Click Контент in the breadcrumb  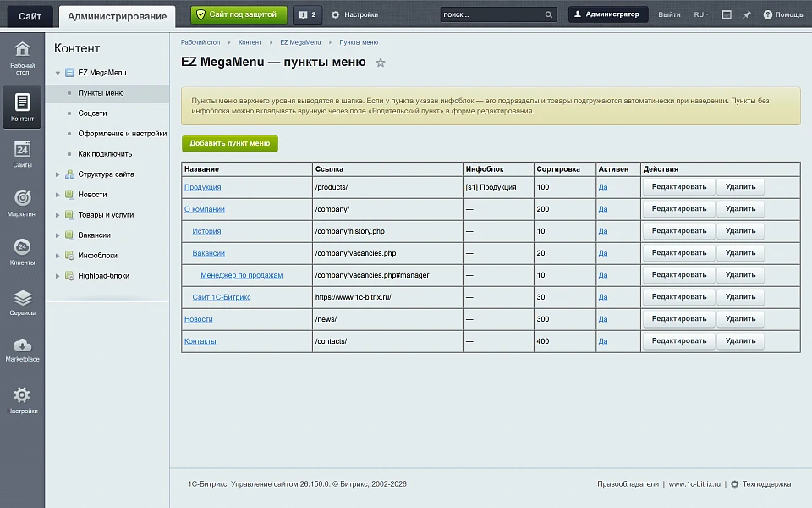(250, 42)
